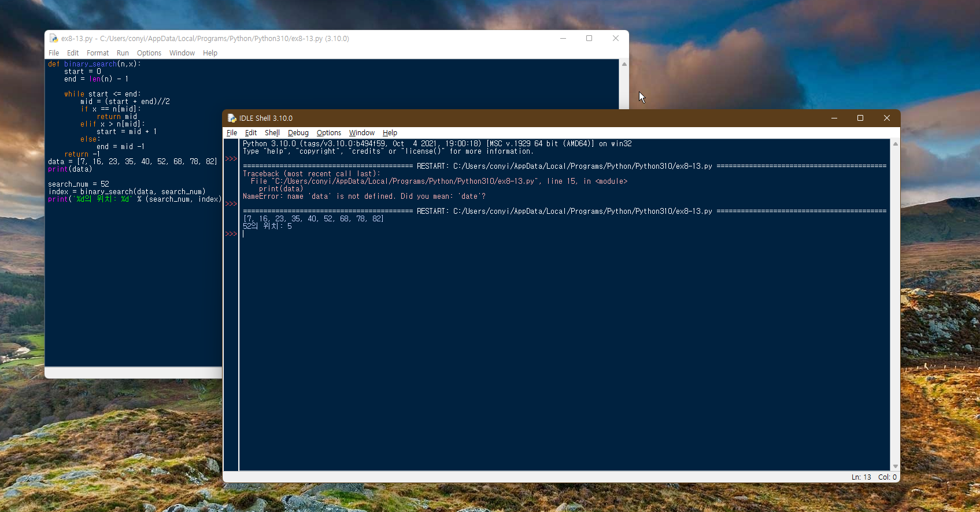Open Format menu in ex8-13.py editor
The height and width of the screenshot is (512, 980).
[x=98, y=53]
